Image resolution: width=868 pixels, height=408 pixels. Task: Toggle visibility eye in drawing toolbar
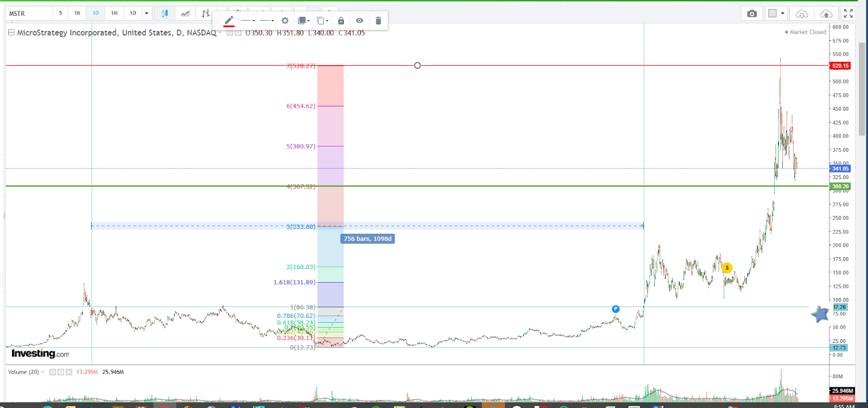point(359,21)
